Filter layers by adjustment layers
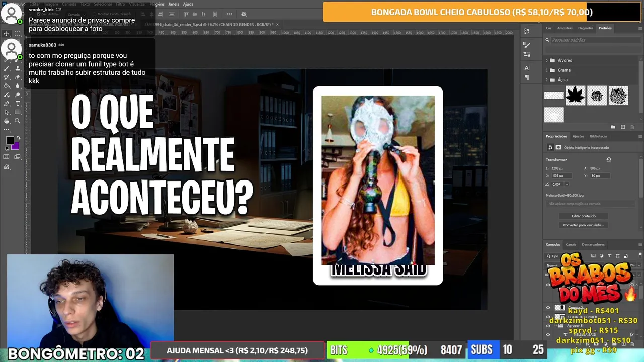 pos(601,256)
